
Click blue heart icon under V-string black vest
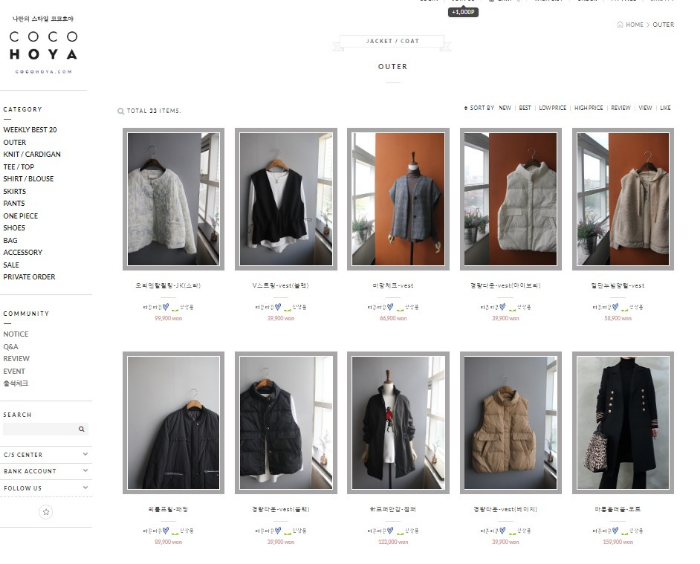click(278, 307)
